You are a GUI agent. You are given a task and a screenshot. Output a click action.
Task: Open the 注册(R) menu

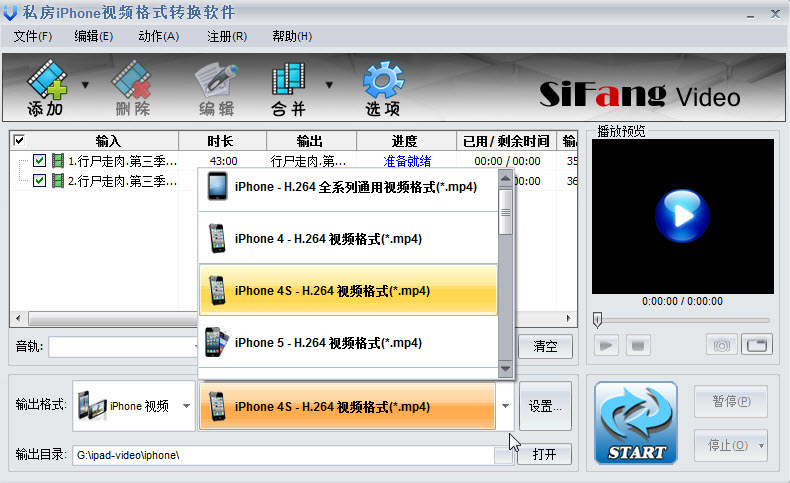point(227,36)
